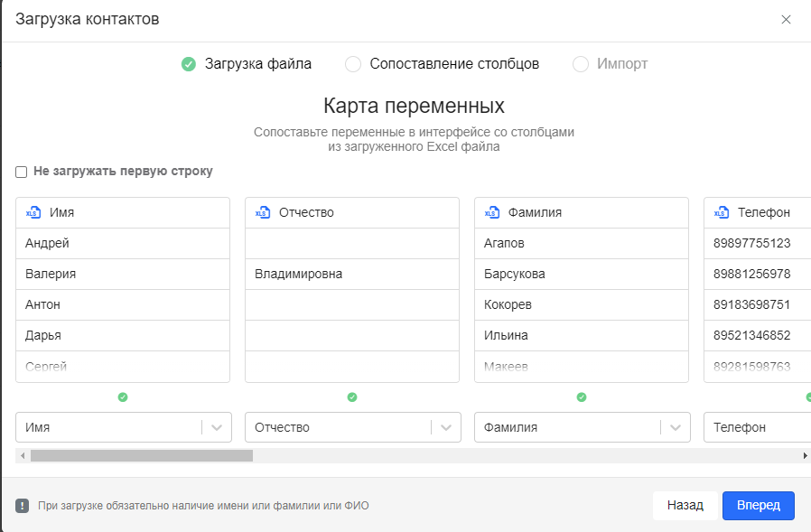Click green checkmark under Отчество column
Viewport: 811px width, 532px height.
352,397
